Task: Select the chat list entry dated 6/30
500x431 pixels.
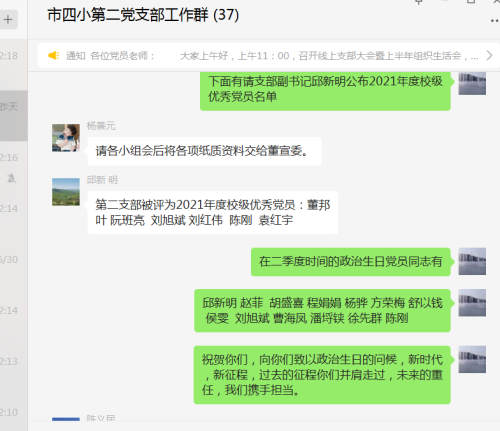Action: point(13,268)
